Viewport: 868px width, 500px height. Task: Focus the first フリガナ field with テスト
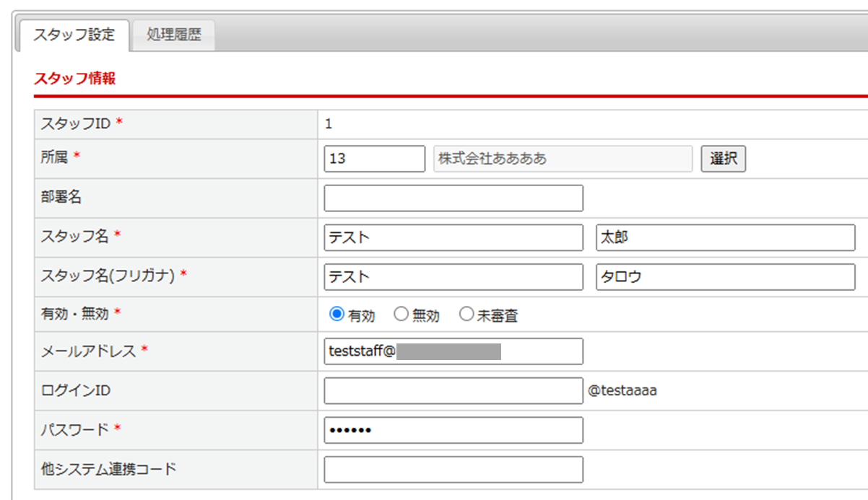(x=453, y=277)
